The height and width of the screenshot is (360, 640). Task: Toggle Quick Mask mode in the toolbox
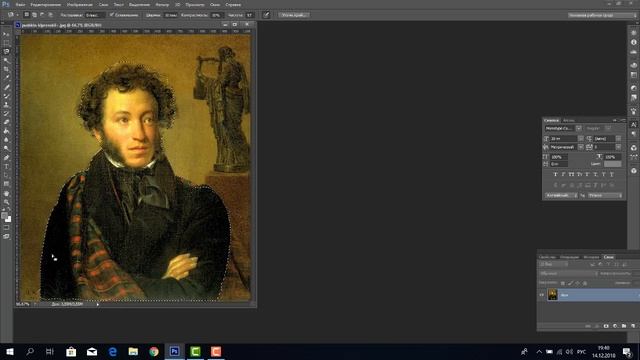(6, 228)
